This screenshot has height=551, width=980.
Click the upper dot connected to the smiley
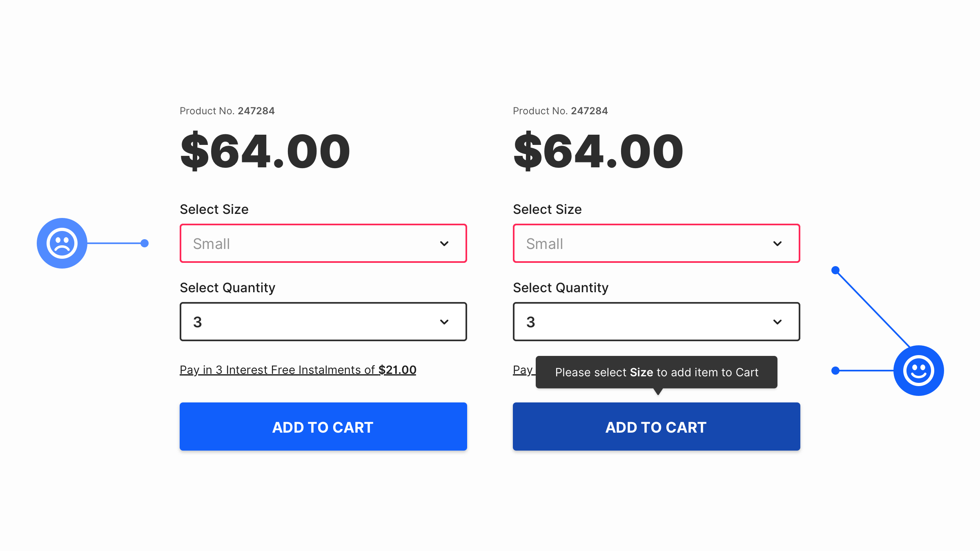coord(835,270)
